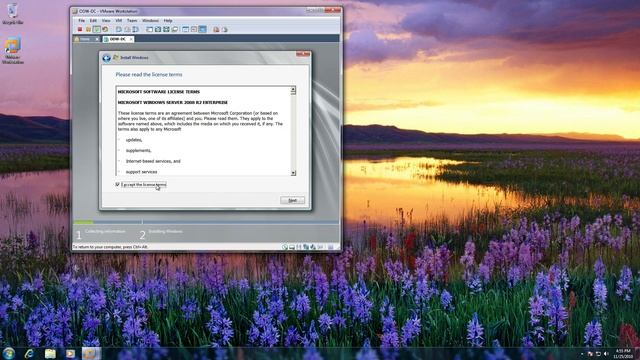640x360 pixels.
Task: Click the highlighted console view toolbar icon
Action: [202, 29]
